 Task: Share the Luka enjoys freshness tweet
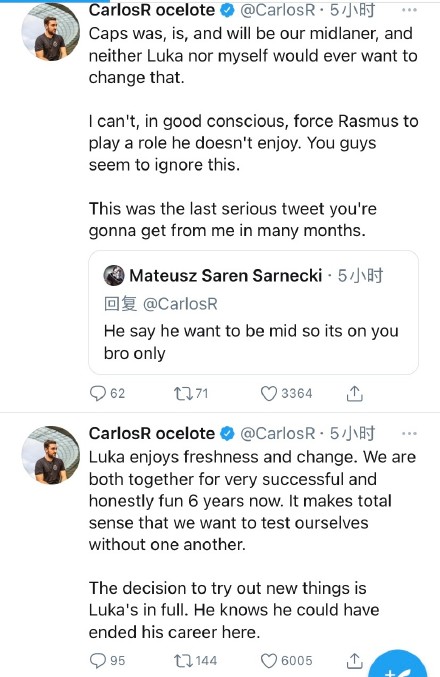(x=355, y=660)
